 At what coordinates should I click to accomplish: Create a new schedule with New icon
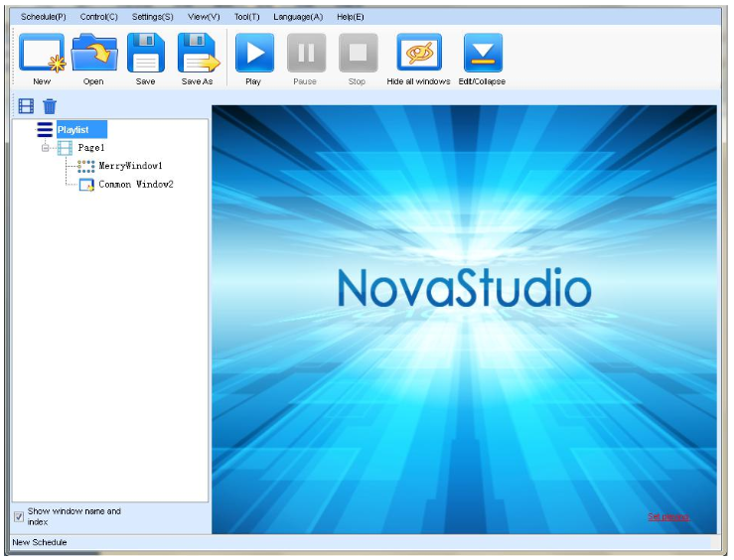click(42, 53)
